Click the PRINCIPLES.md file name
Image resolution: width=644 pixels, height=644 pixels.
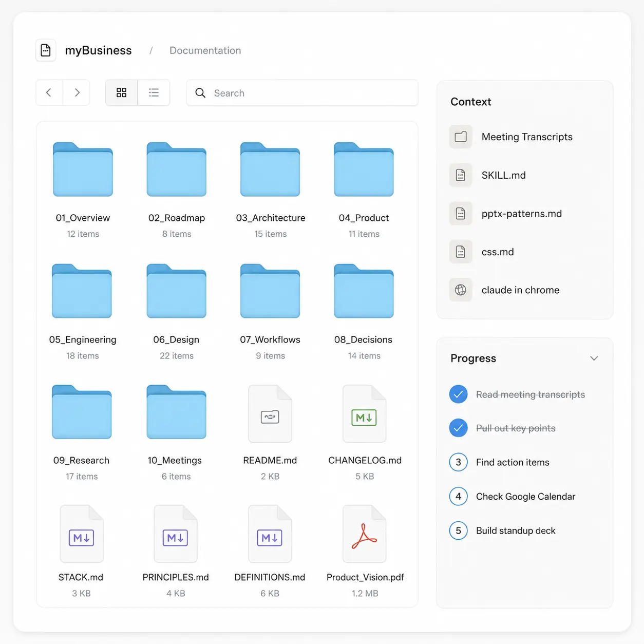tap(176, 577)
